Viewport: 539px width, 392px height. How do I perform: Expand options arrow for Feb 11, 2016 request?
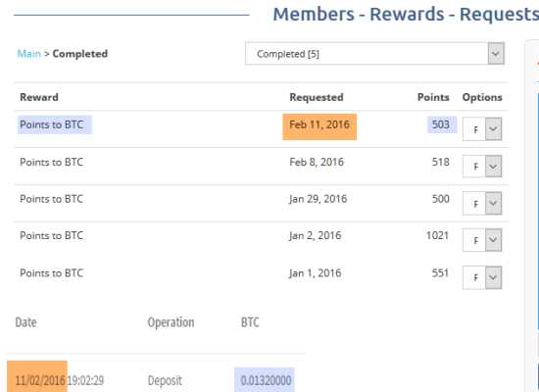coord(493,129)
